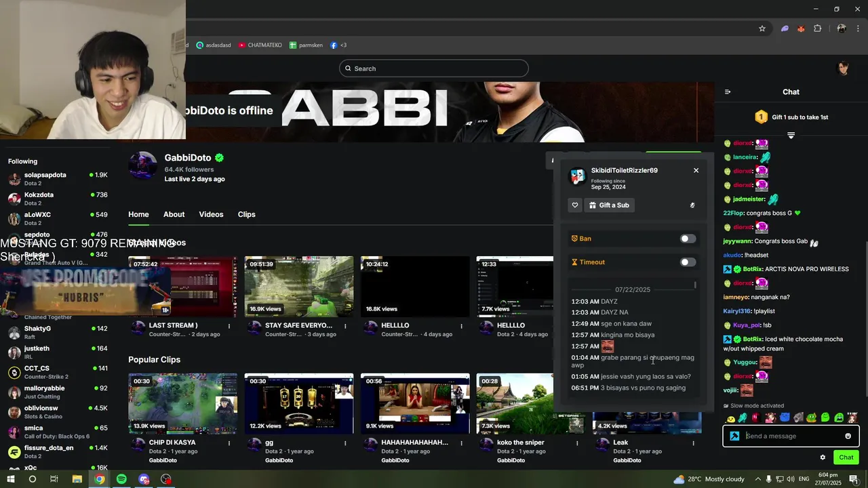Open the Videos tab
The image size is (868, 488).
tap(211, 214)
